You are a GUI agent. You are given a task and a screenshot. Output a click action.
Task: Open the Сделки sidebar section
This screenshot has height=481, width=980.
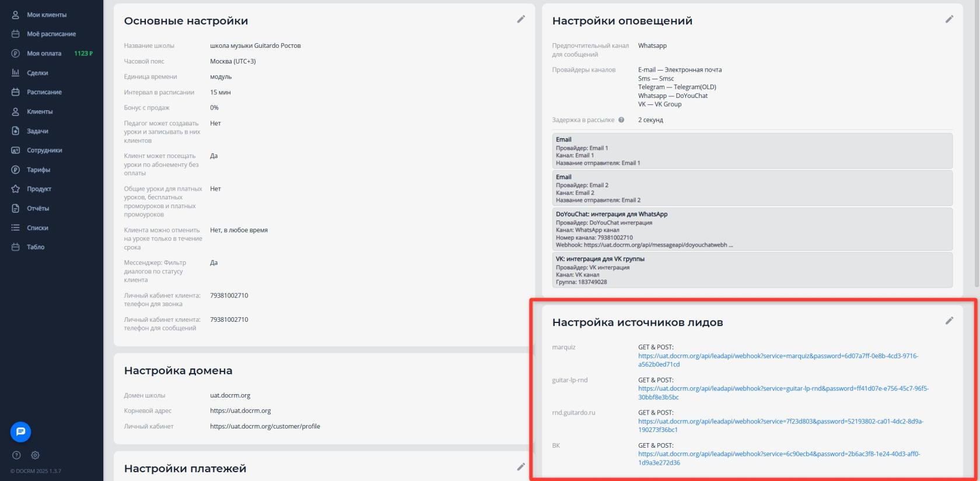click(37, 73)
